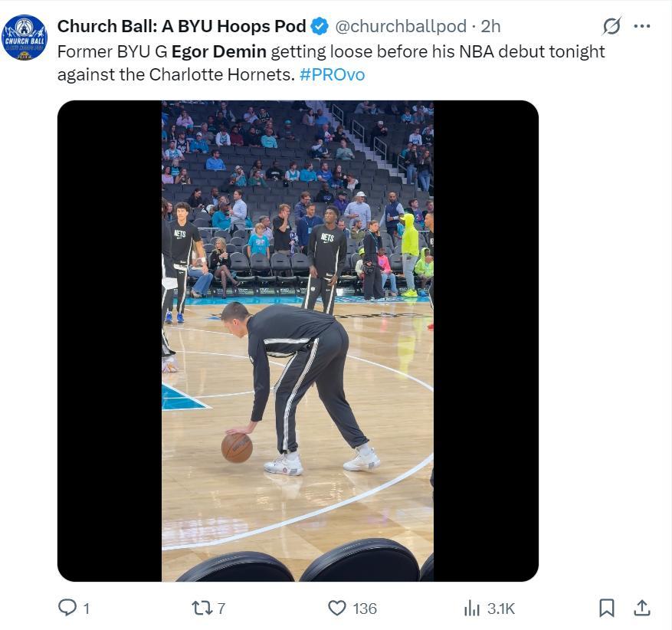Open Grok actions icon on the post
Image resolution: width=672 pixels, height=630 pixels.
pyautogui.click(x=611, y=26)
